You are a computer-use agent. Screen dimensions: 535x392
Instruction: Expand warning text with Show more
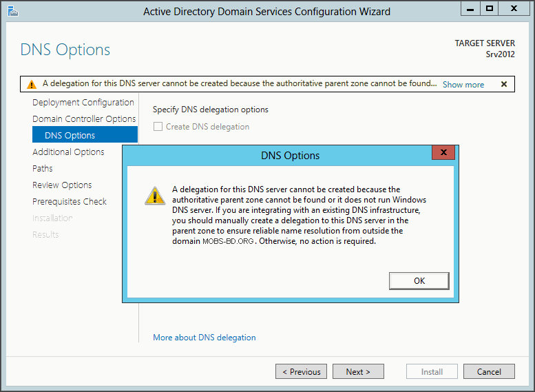point(463,85)
